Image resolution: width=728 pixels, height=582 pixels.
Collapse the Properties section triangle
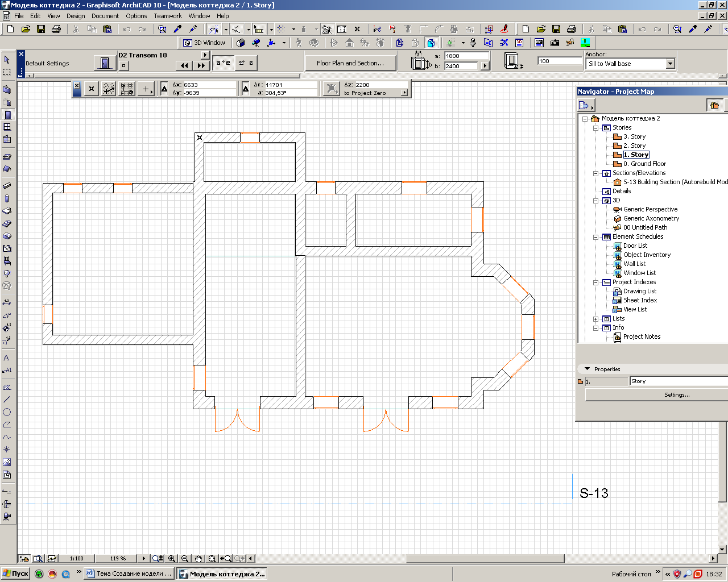point(588,369)
